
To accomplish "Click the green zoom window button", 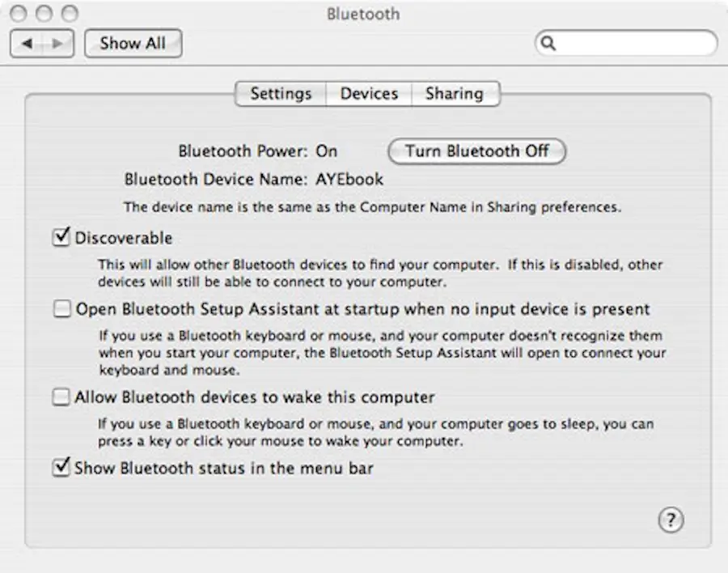I will tap(71, 14).
